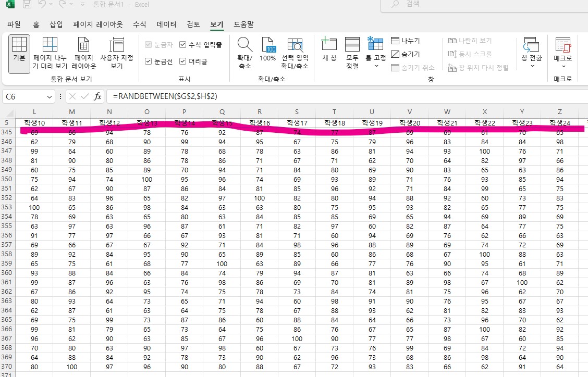The image size is (588, 377).
Task: Select the 기본 view icon
Action: pyautogui.click(x=19, y=52)
